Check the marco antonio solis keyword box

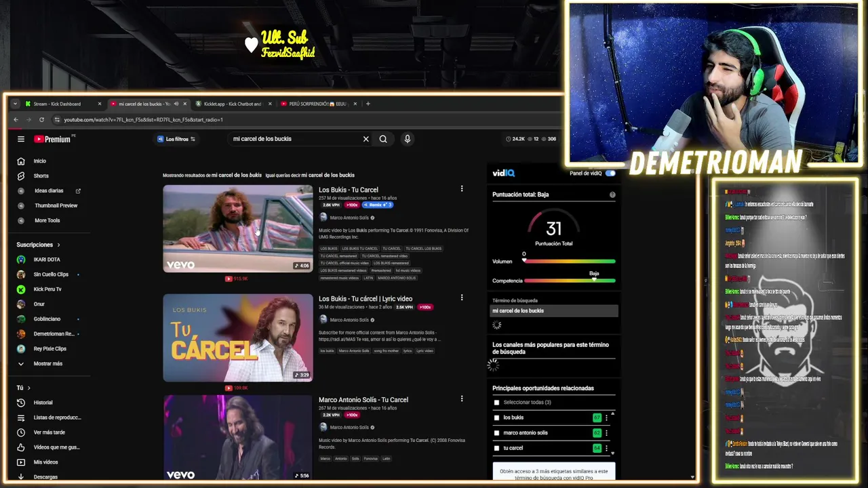496,433
